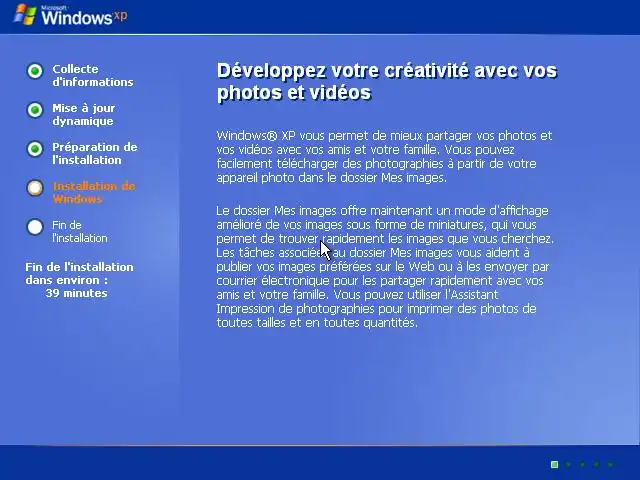Screen dimensions: 640x480
Task: Select the "Fin de l'installation" step label under the steps
Action: [80, 231]
